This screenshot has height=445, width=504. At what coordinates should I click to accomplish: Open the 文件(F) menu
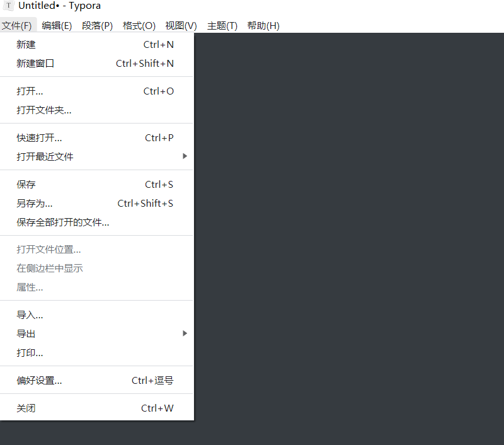click(17, 25)
